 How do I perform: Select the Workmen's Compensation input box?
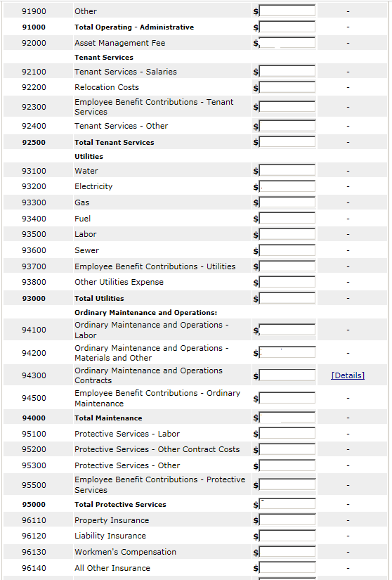pos(287,552)
